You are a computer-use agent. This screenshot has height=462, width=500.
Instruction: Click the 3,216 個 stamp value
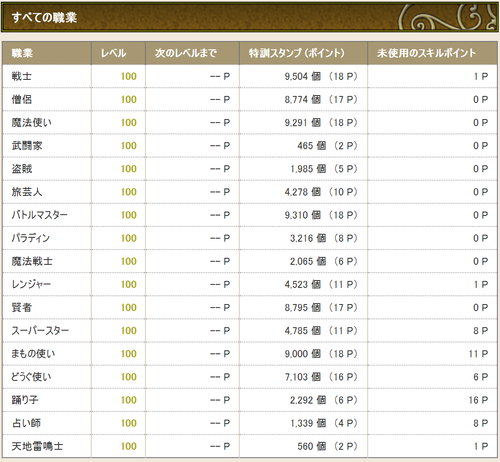[308, 238]
